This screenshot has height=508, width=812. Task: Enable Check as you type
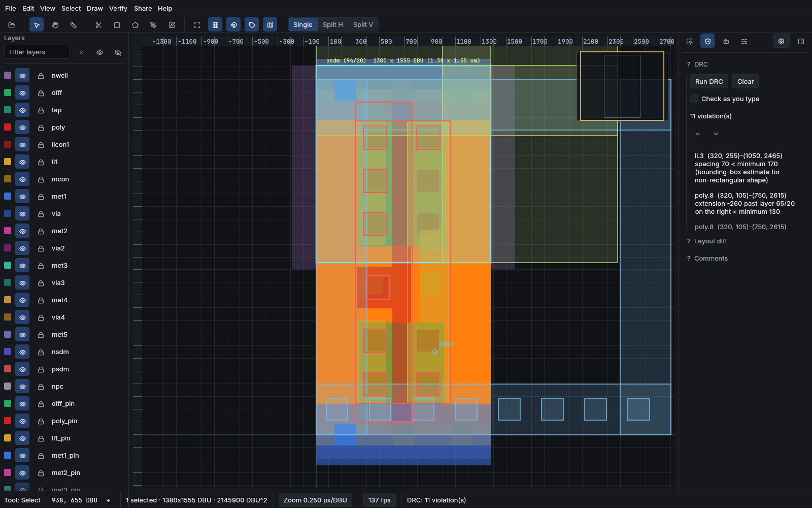coord(694,99)
